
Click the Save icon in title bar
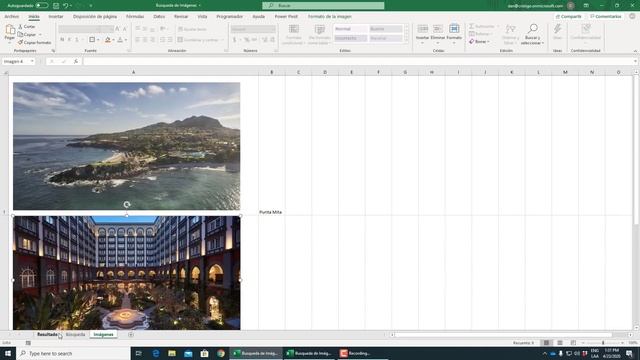pyautogui.click(x=56, y=6)
